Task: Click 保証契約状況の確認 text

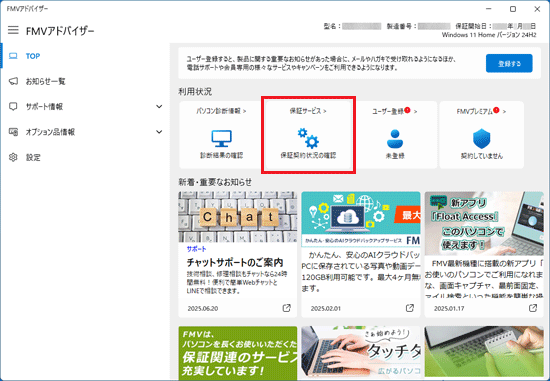Action: [x=308, y=155]
